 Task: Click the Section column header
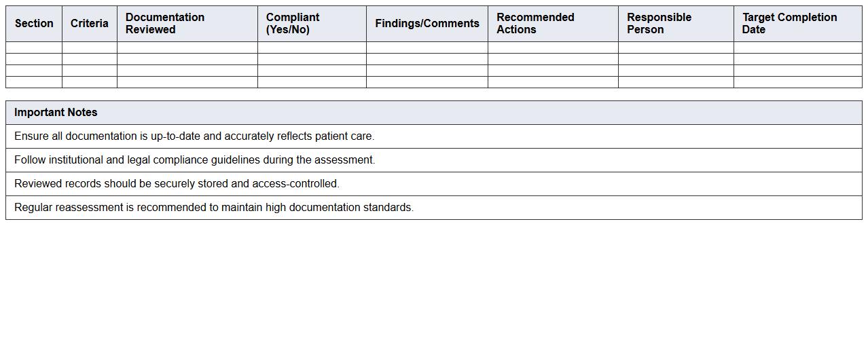pyautogui.click(x=34, y=24)
